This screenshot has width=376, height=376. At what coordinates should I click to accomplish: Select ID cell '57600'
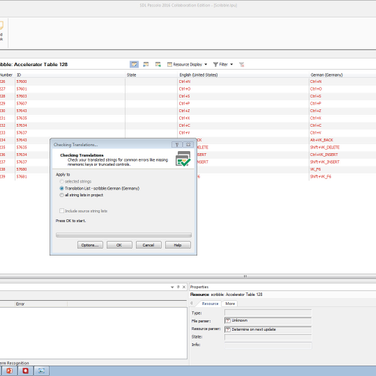coord(70,81)
